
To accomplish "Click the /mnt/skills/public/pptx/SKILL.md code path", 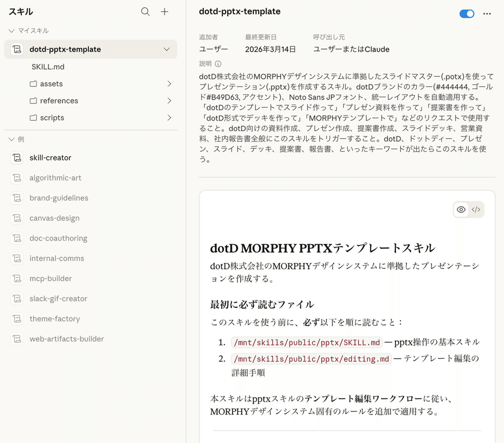I will (x=307, y=342).
